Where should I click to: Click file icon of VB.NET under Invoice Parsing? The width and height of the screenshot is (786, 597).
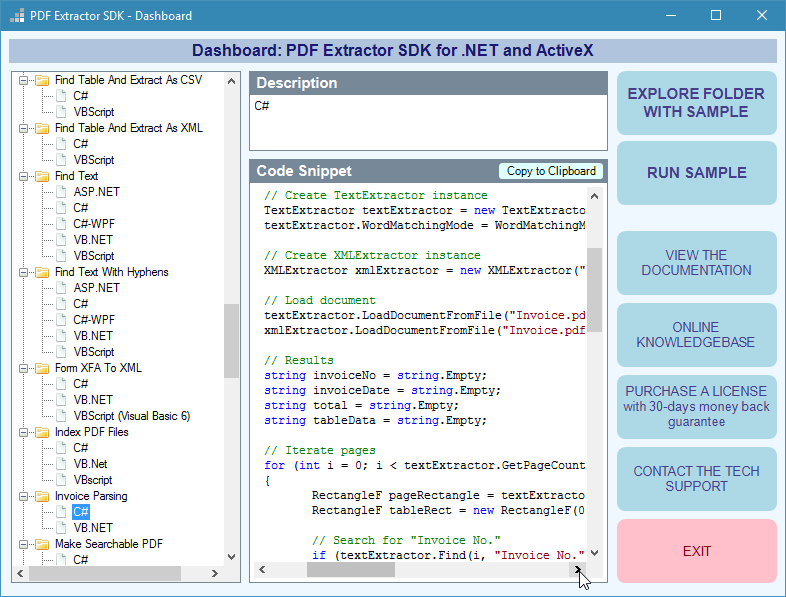(x=61, y=528)
